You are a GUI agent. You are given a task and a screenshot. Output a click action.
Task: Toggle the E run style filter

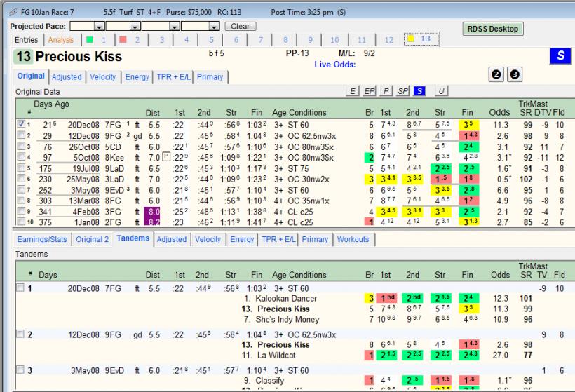point(353,91)
